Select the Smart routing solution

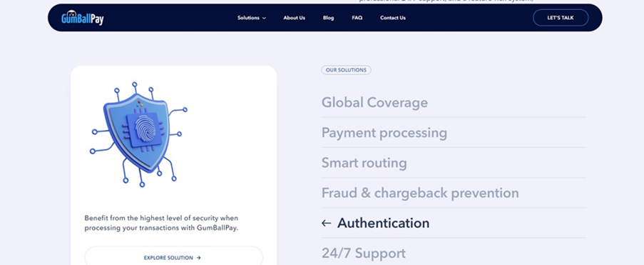364,163
